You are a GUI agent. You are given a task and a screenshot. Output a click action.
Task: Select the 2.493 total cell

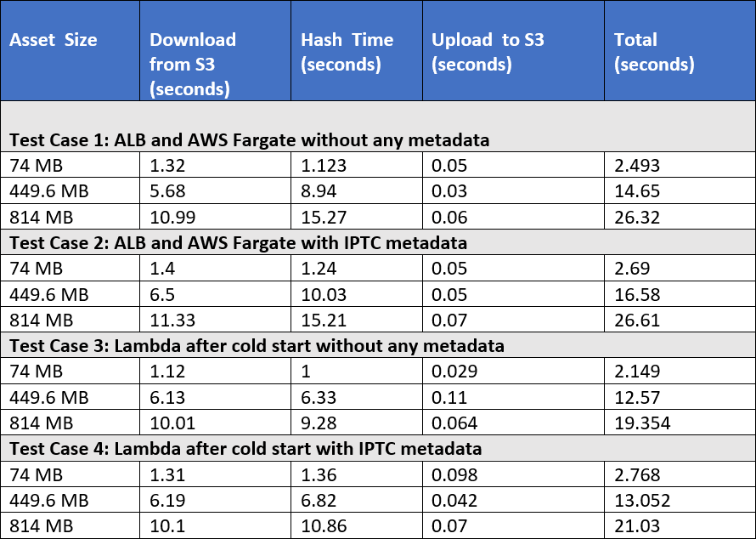pos(680,165)
